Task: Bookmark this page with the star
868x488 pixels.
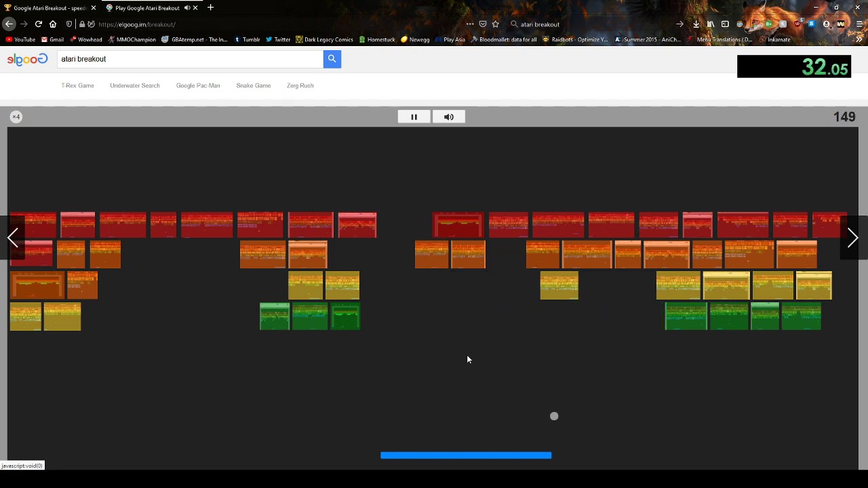Action: [x=496, y=24]
